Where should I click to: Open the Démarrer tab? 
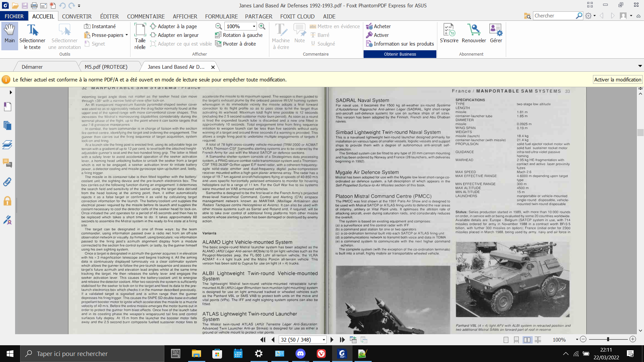coord(32,67)
